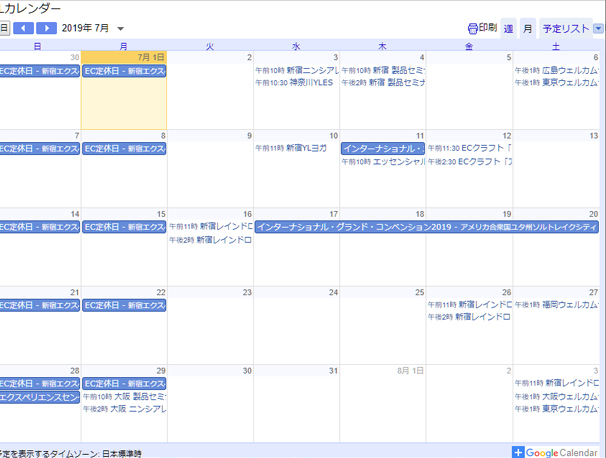Open 午前11時 大阪 製品セミナー event on July 29
Viewport: 606px width, 458px height.
point(124,396)
